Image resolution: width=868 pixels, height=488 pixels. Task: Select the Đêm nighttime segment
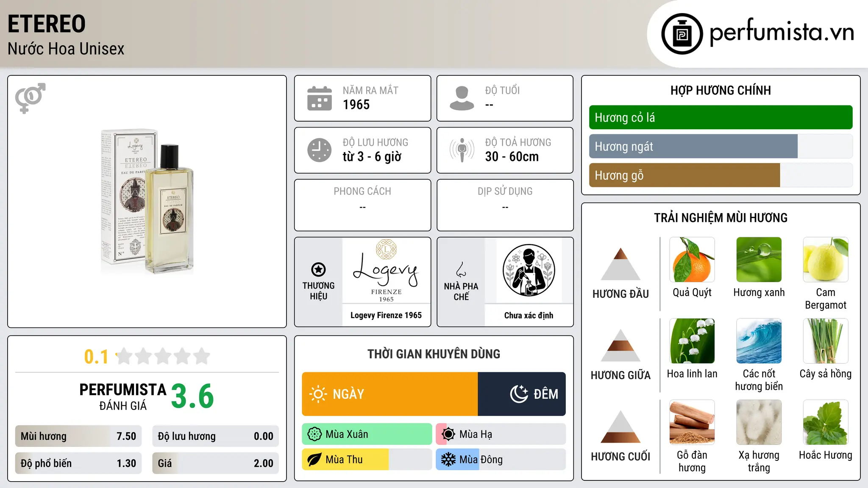pyautogui.click(x=522, y=394)
